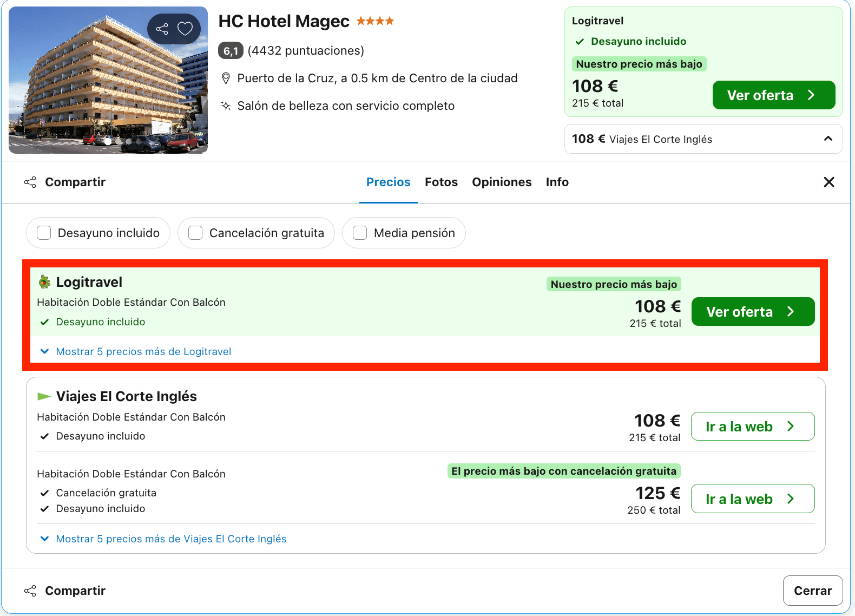
Task: Click the (4432 puntuaciones) text
Action: 306,51
